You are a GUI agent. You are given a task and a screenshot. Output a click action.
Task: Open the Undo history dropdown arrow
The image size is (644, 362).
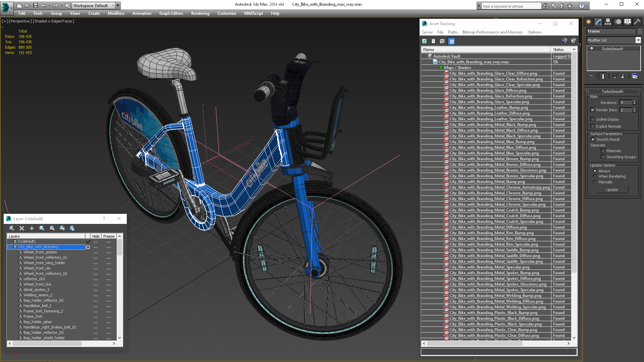pyautogui.click(x=49, y=6)
